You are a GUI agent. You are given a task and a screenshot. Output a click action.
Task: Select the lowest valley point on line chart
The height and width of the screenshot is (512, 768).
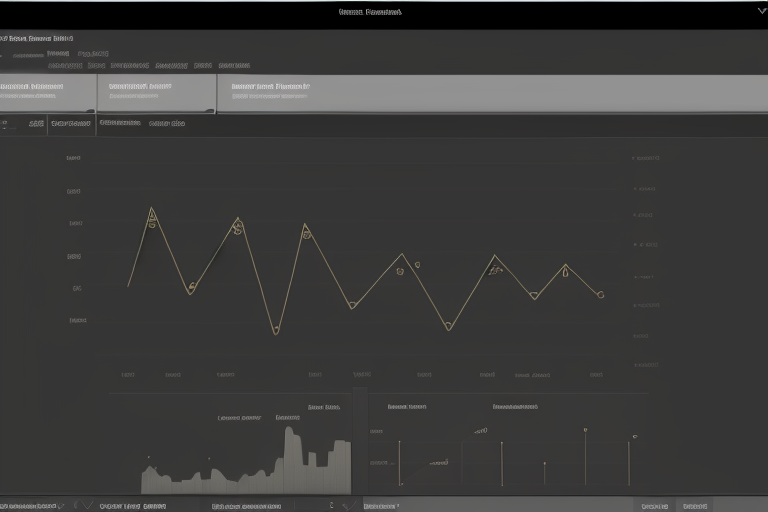pyautogui.click(x=276, y=331)
